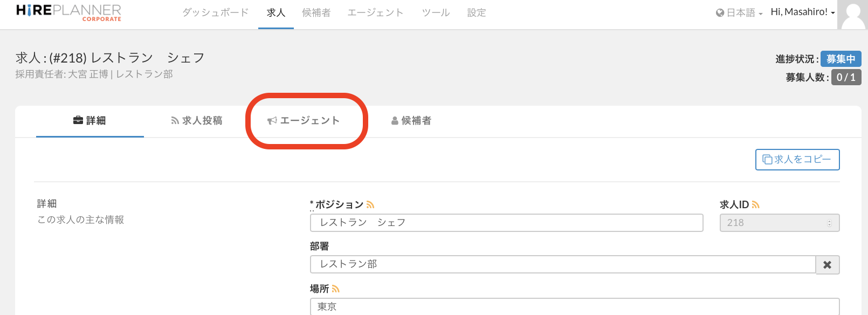Select the 詳細 tab with briefcase icon
Image resolution: width=868 pixels, height=315 pixels.
click(x=89, y=121)
